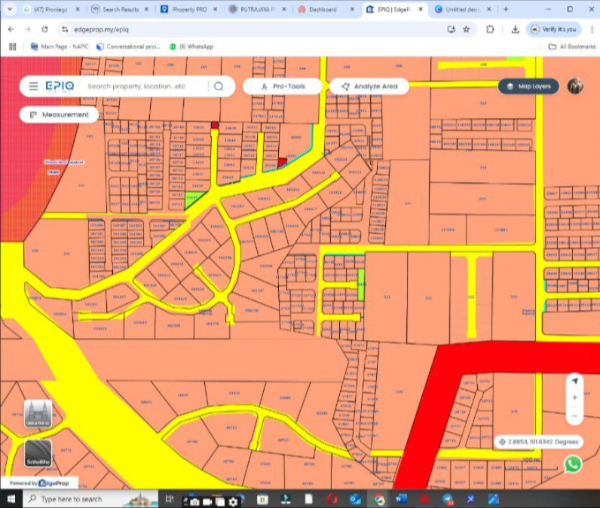Open the Main Page - NAPIC bookmark

coord(61,46)
